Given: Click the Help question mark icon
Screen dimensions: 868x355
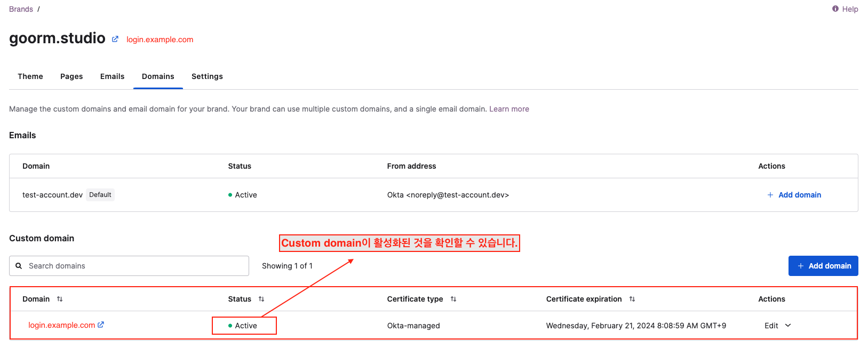Looking at the screenshot, I should tap(835, 9).
